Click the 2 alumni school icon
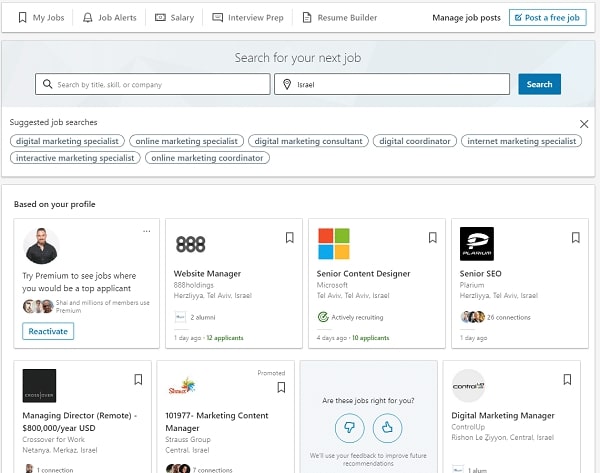Viewport: 600px width, 473px height. point(180,317)
